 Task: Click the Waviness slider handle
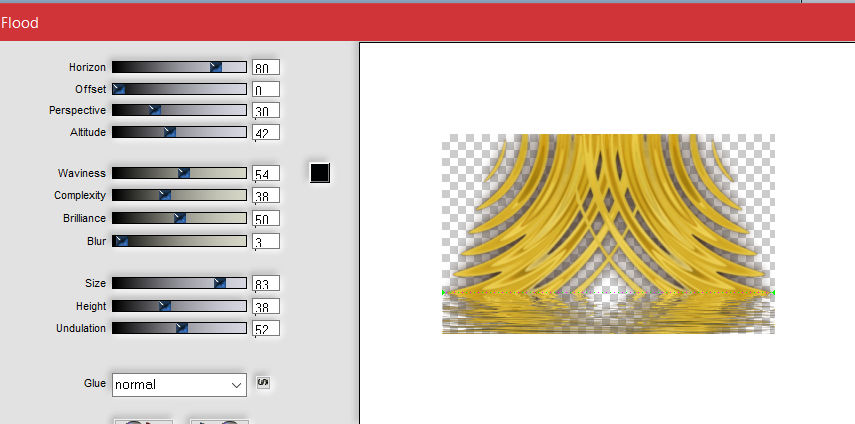coord(184,173)
